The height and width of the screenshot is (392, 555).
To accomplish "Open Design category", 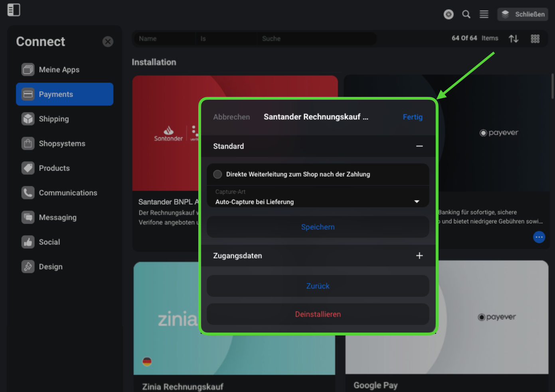I will (65, 267).
